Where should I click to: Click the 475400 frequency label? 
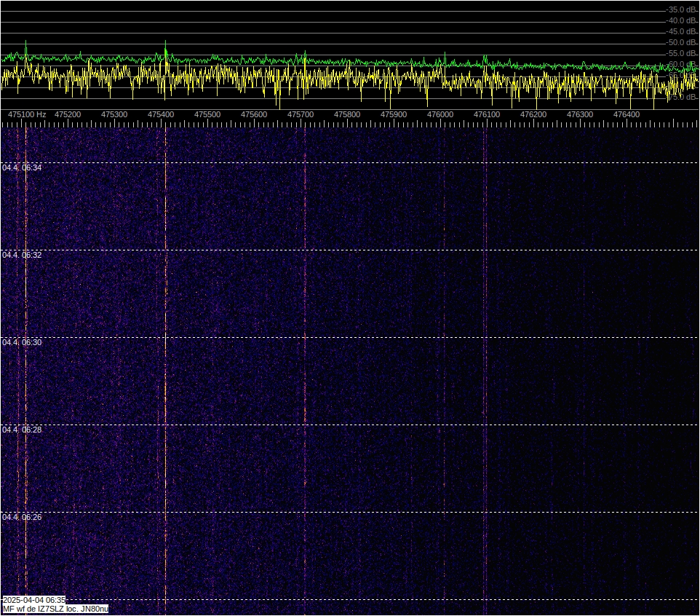(161, 114)
